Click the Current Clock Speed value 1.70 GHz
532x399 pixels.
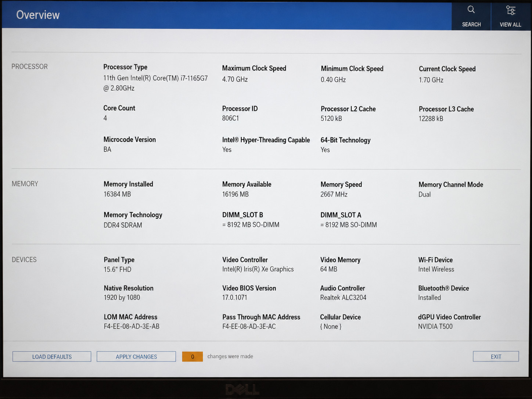(x=431, y=80)
